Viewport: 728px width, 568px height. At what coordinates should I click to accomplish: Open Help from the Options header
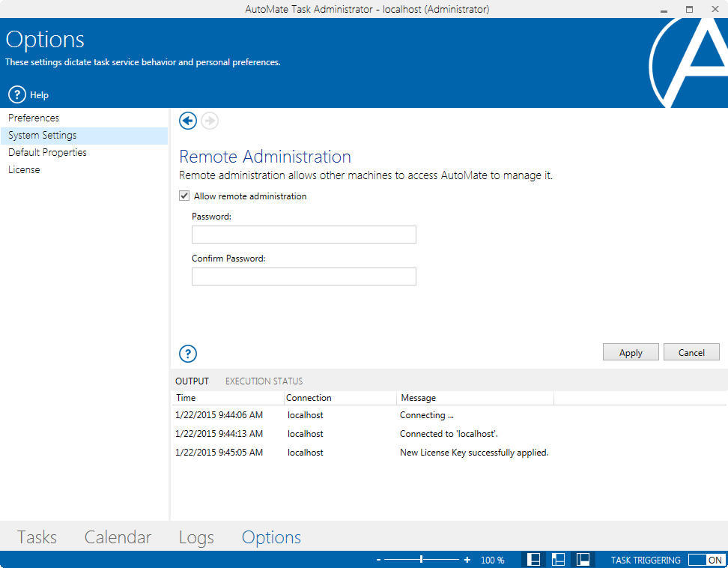tap(28, 94)
